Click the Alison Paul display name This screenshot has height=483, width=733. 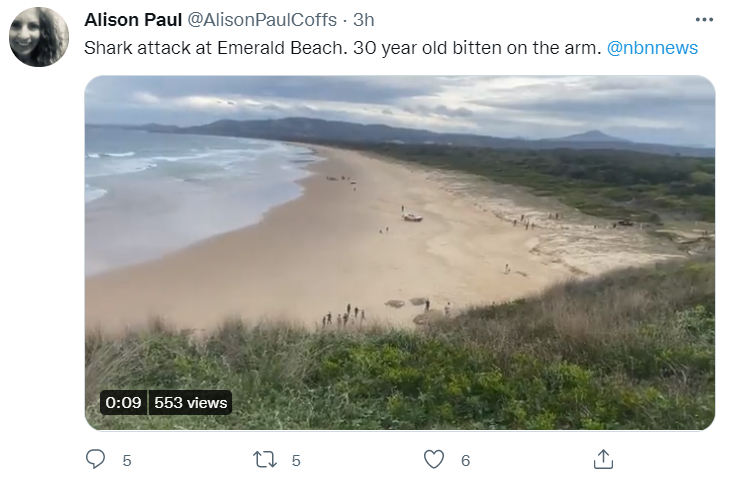click(x=133, y=20)
